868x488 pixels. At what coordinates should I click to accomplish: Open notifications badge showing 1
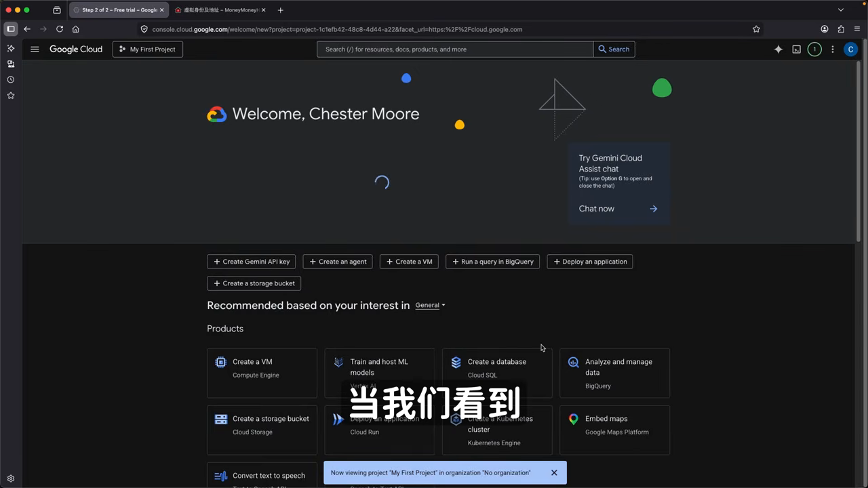pyautogui.click(x=814, y=49)
